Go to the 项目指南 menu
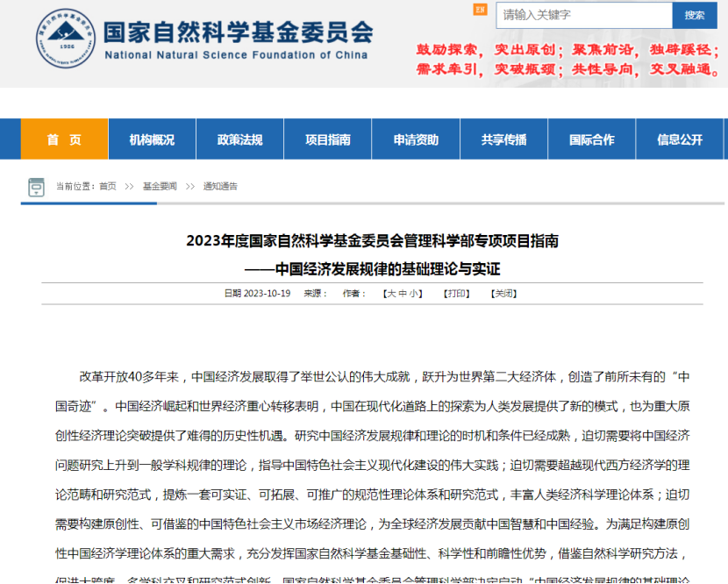The image size is (728, 584). [328, 139]
